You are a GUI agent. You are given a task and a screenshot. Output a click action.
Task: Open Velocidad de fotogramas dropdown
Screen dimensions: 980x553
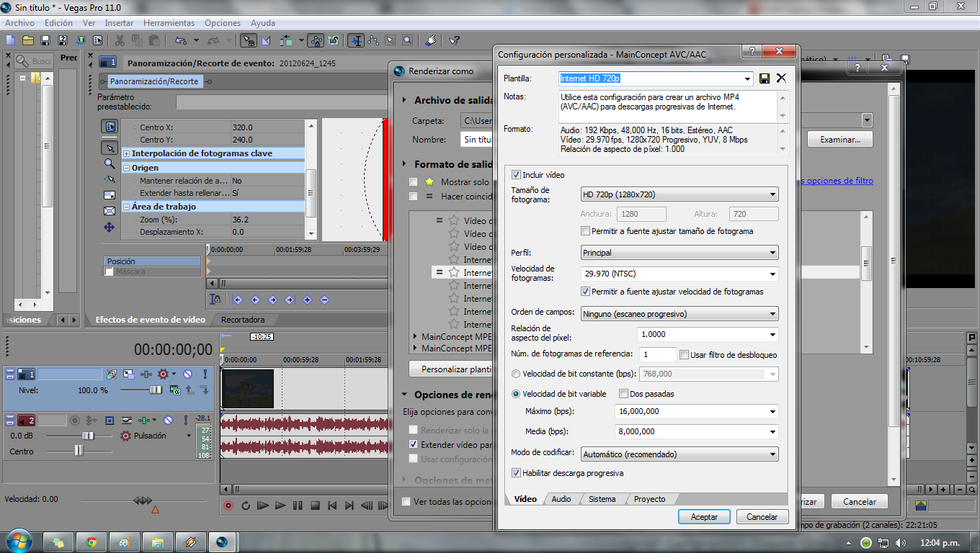pos(773,274)
